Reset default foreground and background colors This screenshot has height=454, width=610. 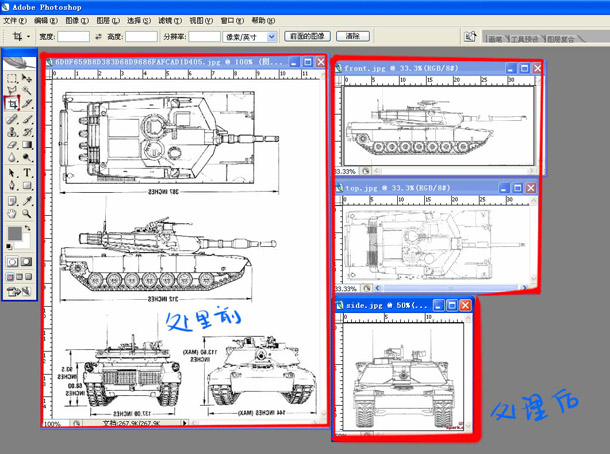click(9, 246)
